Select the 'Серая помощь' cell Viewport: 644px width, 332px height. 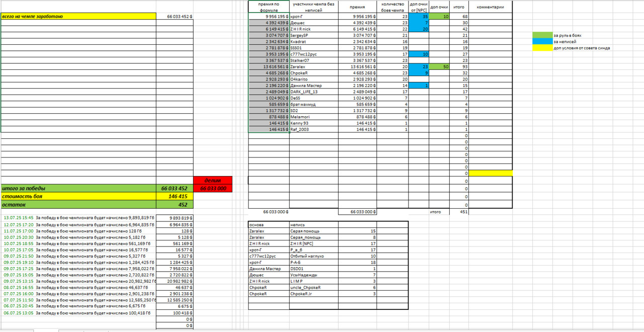313,230
